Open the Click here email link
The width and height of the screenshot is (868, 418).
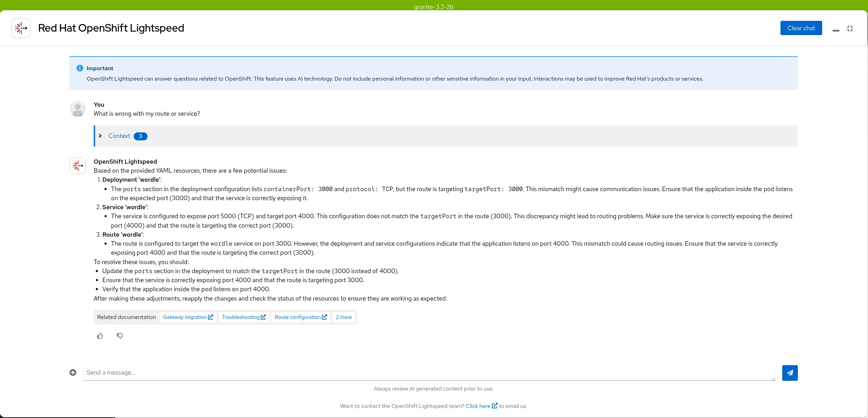click(478, 406)
